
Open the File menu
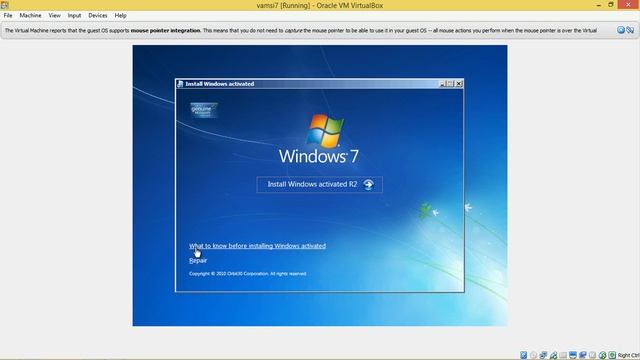tap(8, 16)
